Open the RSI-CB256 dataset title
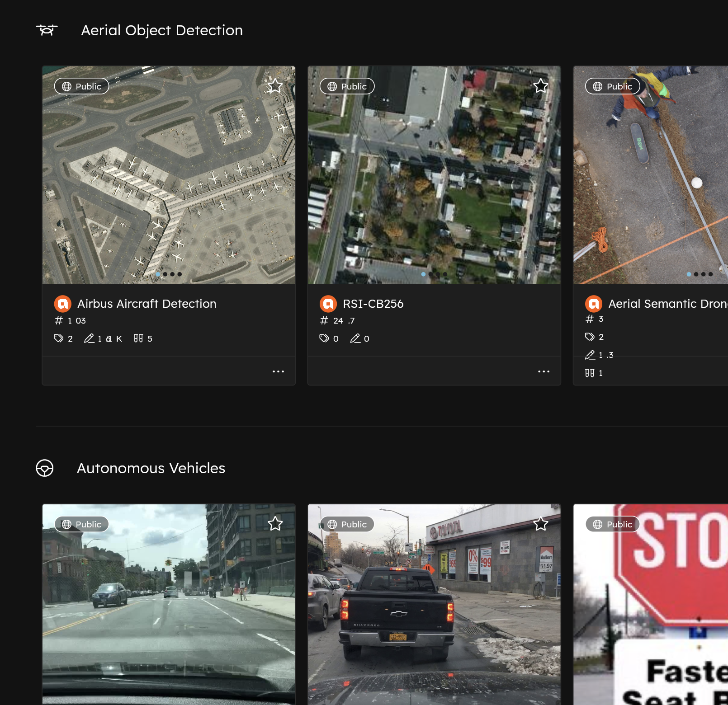 pyautogui.click(x=373, y=304)
